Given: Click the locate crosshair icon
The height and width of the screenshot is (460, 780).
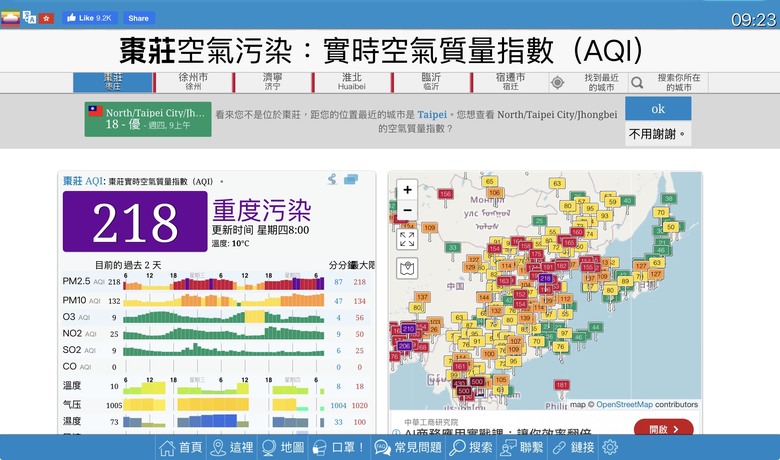Looking at the screenshot, I should (558, 83).
